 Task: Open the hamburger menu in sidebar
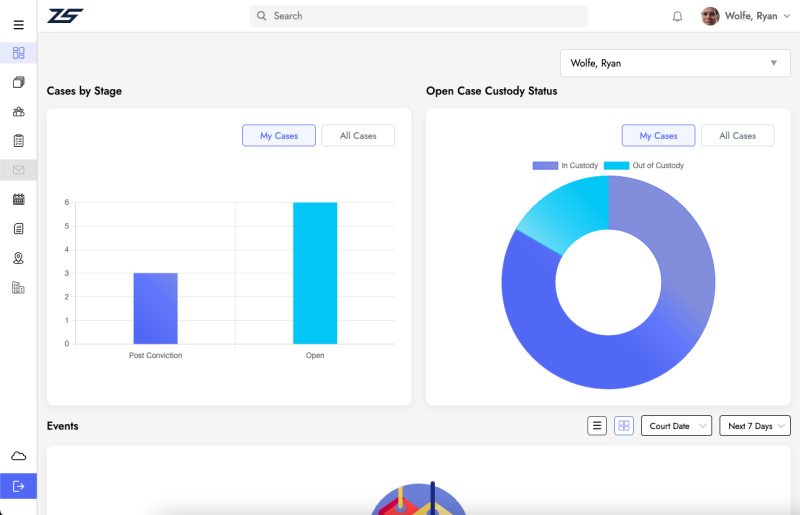pos(18,25)
